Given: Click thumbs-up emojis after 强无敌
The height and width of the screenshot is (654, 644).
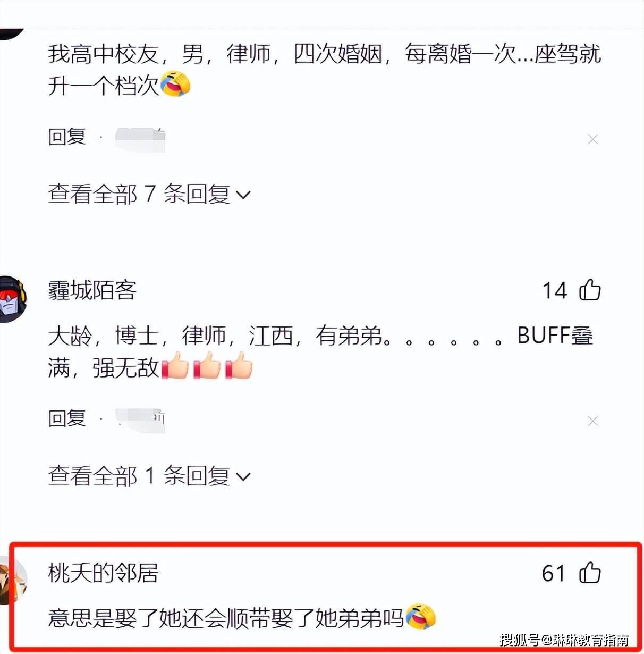Looking at the screenshot, I should 206,365.
